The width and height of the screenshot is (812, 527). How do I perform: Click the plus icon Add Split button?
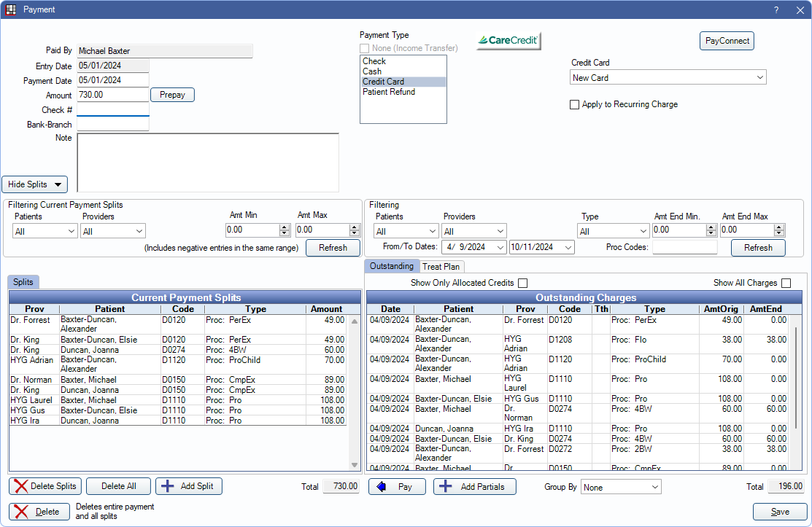[x=188, y=486]
